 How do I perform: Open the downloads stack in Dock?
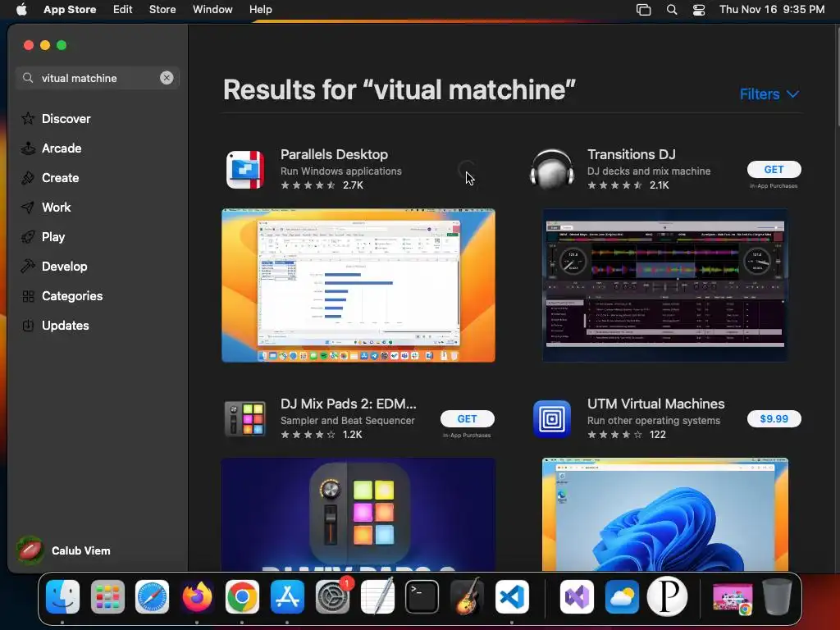click(733, 598)
